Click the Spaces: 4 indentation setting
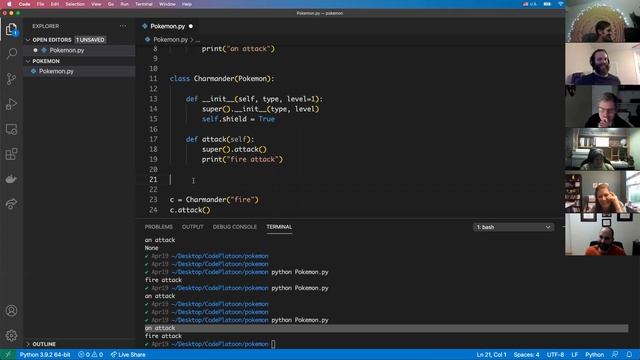The image size is (640, 360). click(x=526, y=354)
